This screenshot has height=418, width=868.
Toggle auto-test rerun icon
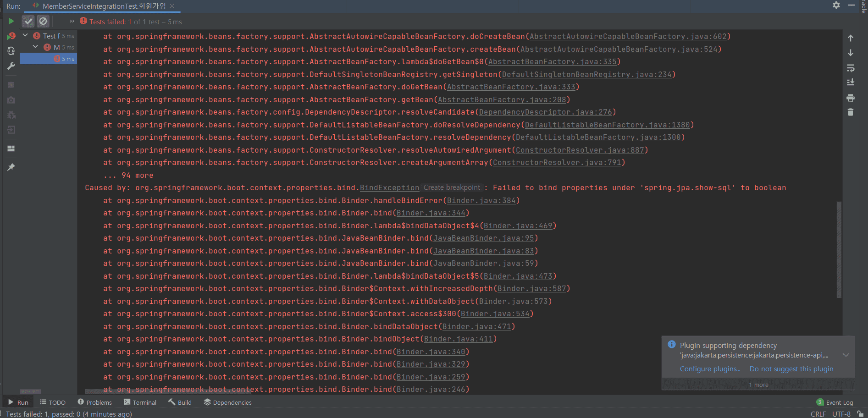[11, 51]
